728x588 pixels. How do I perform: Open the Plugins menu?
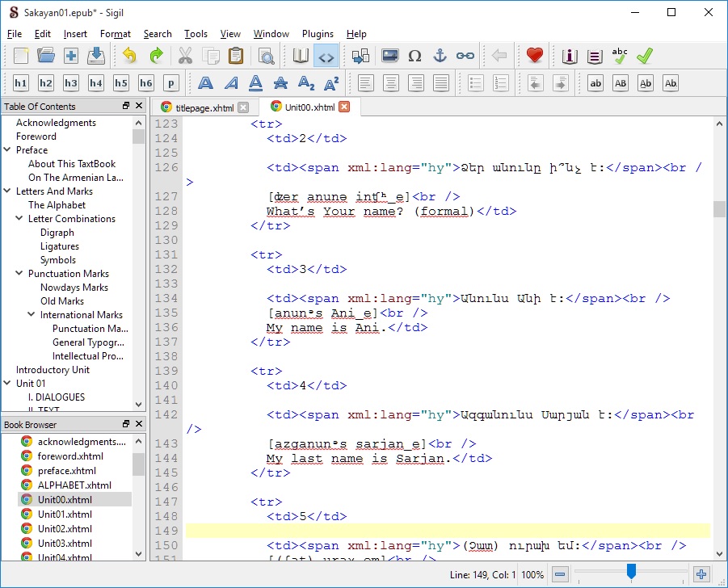[318, 34]
